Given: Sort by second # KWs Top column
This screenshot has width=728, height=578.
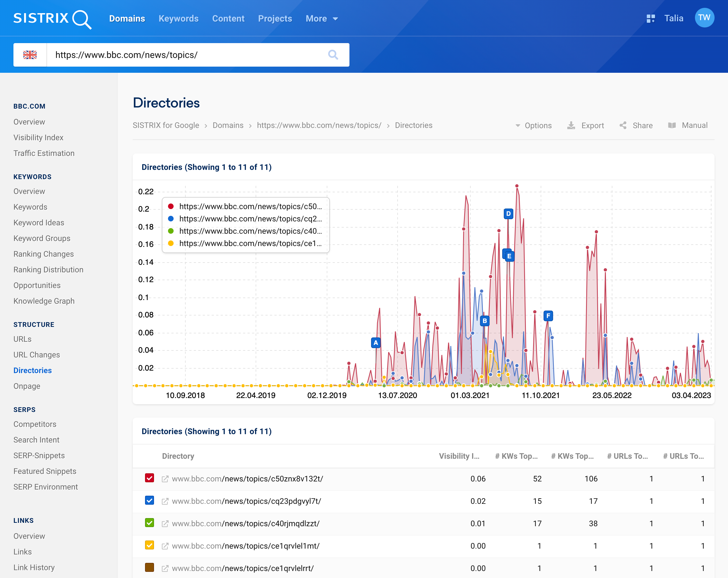Looking at the screenshot, I should (x=572, y=456).
